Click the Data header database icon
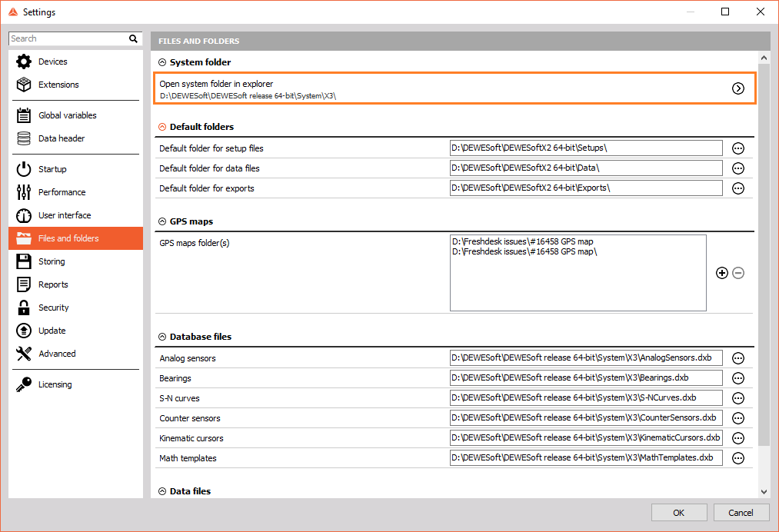This screenshot has height=532, width=779. click(24, 138)
